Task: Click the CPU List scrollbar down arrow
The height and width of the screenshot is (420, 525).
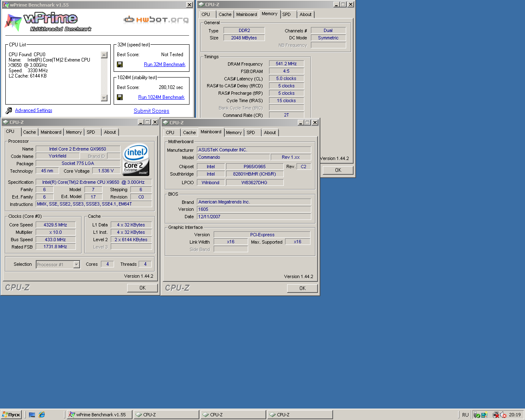Action: [104, 98]
